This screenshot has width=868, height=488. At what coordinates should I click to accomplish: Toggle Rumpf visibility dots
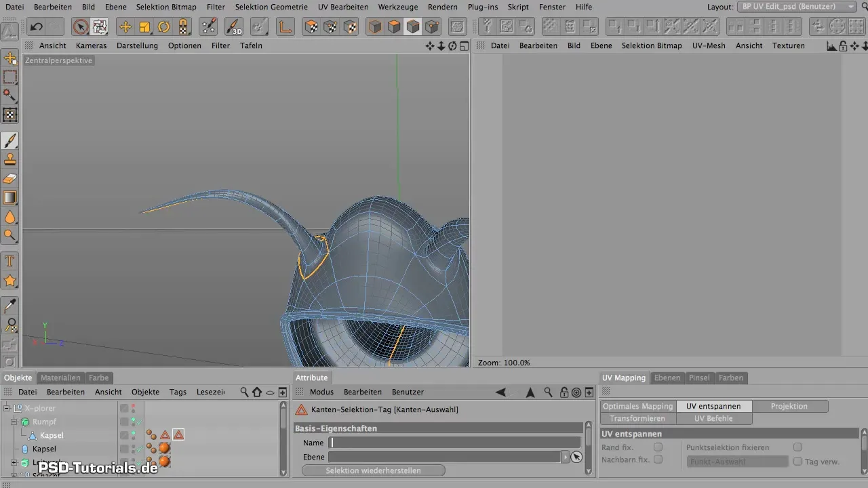(134, 422)
